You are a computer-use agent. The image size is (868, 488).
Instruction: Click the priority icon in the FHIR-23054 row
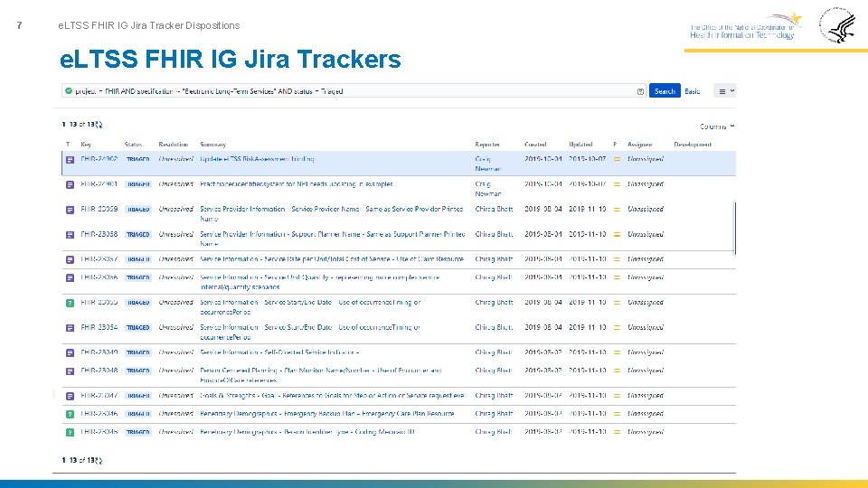(617, 327)
